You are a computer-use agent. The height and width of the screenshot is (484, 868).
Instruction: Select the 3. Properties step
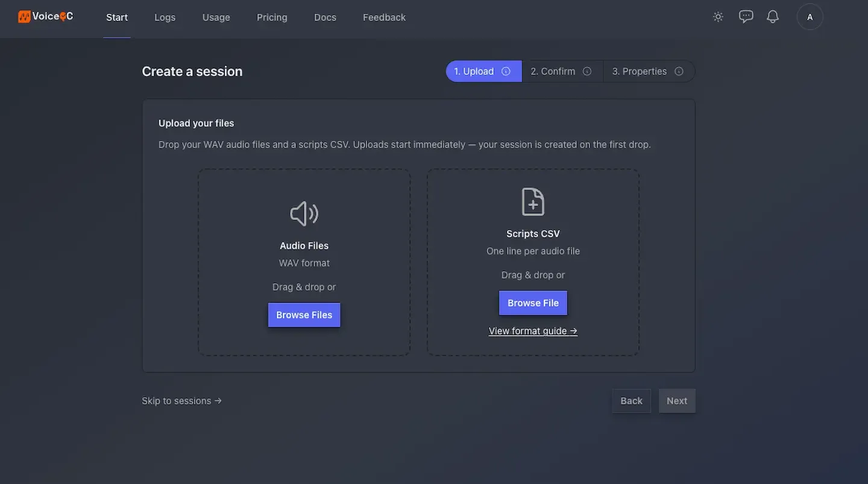pos(649,71)
